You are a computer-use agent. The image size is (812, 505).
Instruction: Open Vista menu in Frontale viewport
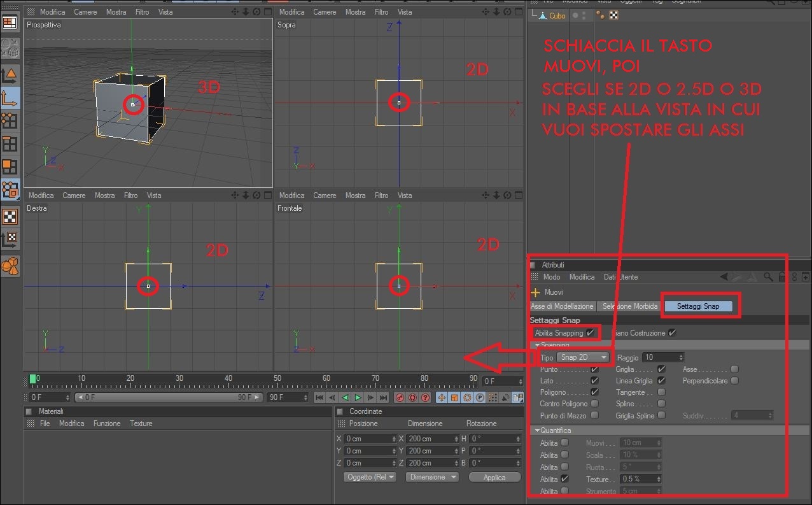405,196
